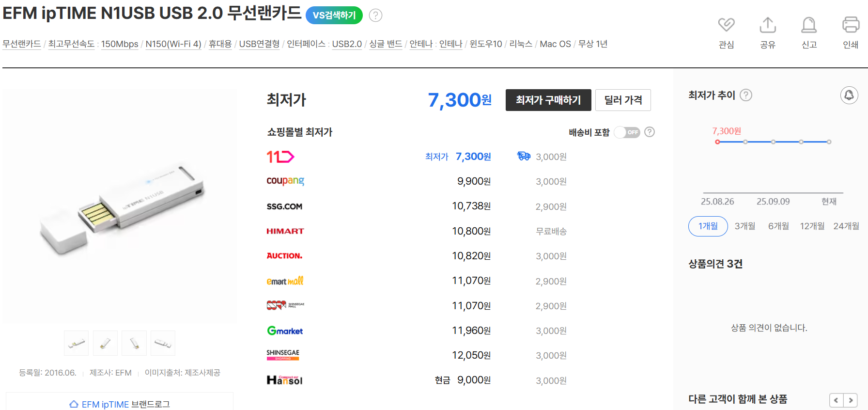868x410 pixels.
Task: Click the 무료배송 text in HIMART row
Action: point(551,231)
